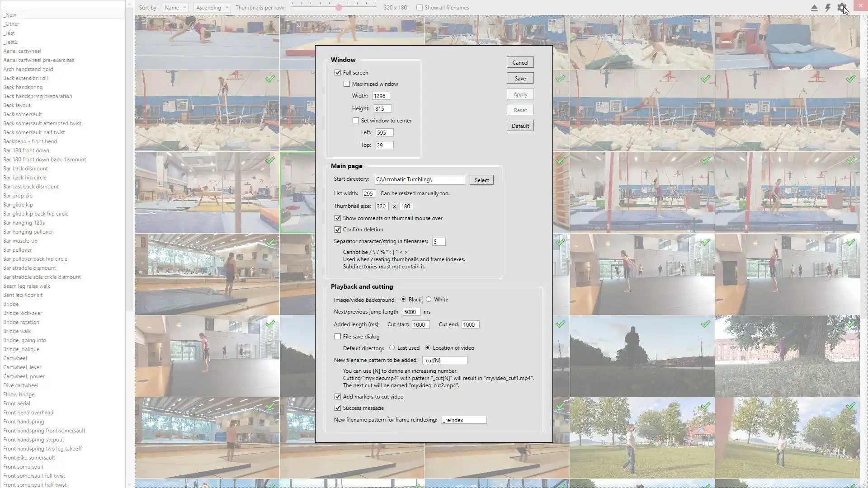Image resolution: width=868 pixels, height=488 pixels.
Task: Enable the Maximized window checkbox
Action: pyautogui.click(x=347, y=84)
